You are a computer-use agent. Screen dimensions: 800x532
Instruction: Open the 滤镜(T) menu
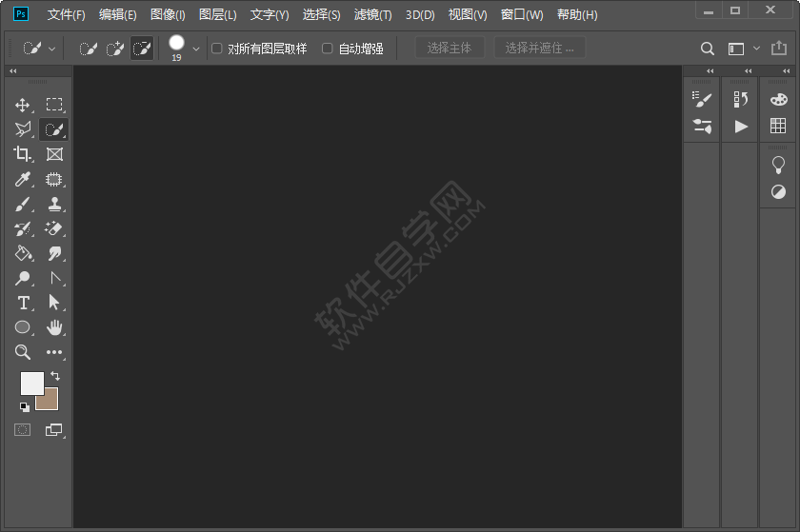pyautogui.click(x=372, y=15)
